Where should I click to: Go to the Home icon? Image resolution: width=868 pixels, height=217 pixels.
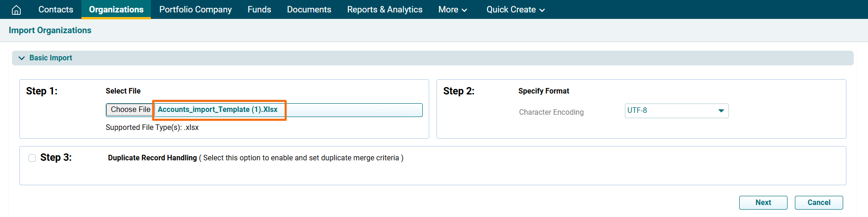pyautogui.click(x=16, y=10)
